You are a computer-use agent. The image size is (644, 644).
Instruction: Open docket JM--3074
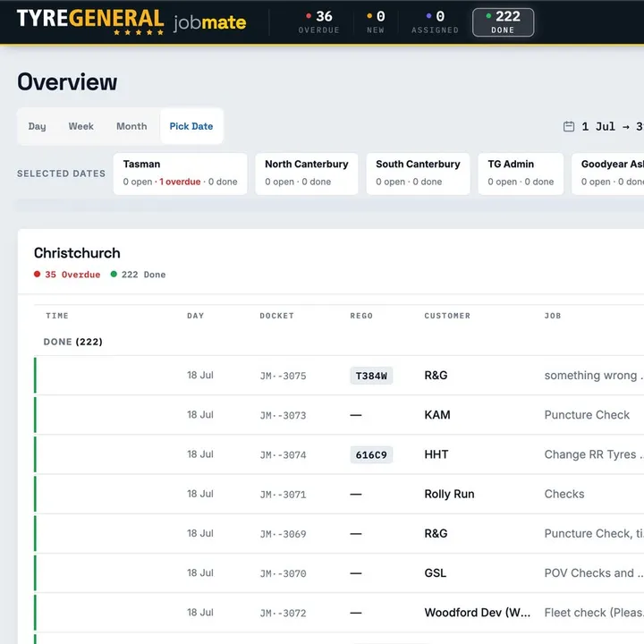(x=283, y=454)
